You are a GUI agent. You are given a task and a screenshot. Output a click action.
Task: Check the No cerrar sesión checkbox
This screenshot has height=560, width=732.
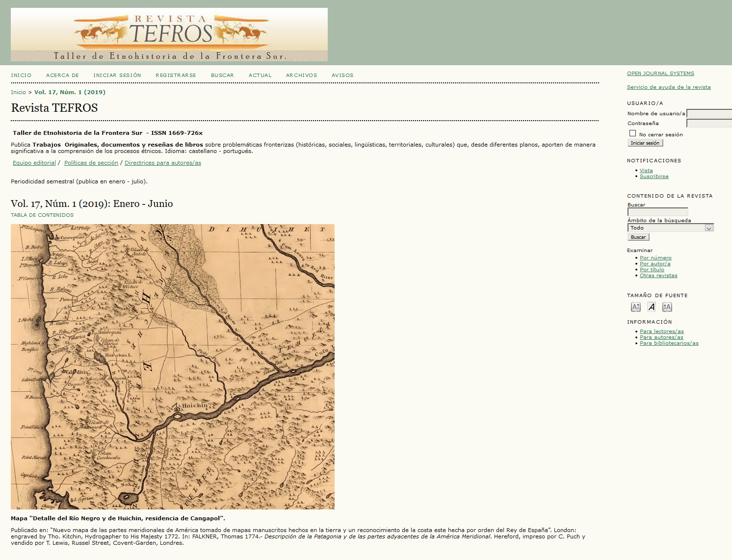click(x=632, y=133)
